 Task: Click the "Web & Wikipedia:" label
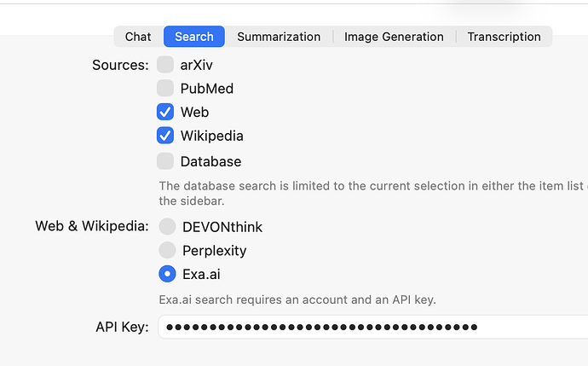point(92,226)
